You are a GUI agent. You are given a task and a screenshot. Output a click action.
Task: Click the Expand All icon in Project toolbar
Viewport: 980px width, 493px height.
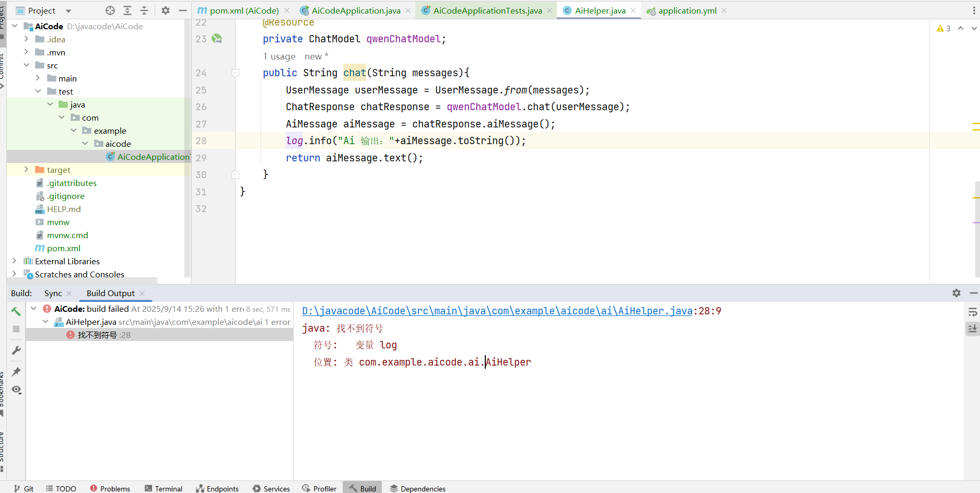pos(127,10)
